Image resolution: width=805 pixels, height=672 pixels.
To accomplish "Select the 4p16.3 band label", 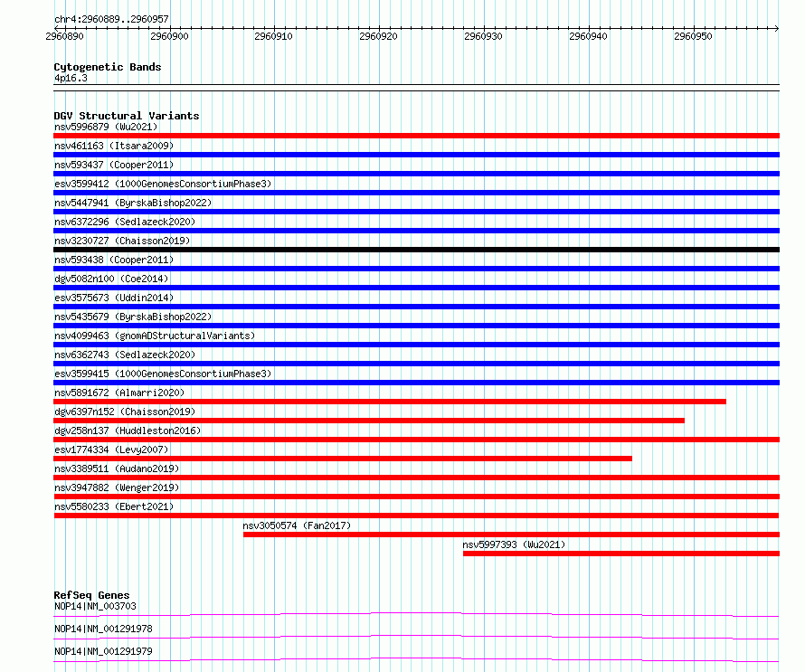I will [71, 78].
